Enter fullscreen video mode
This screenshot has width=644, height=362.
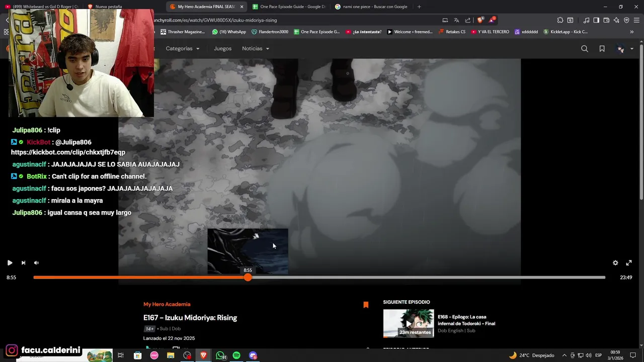click(629, 262)
